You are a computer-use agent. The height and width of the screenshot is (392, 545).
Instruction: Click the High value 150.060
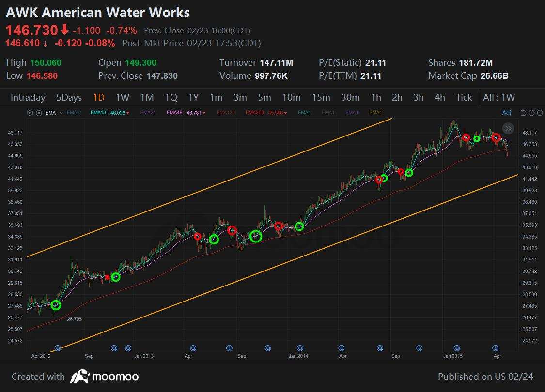click(x=46, y=63)
